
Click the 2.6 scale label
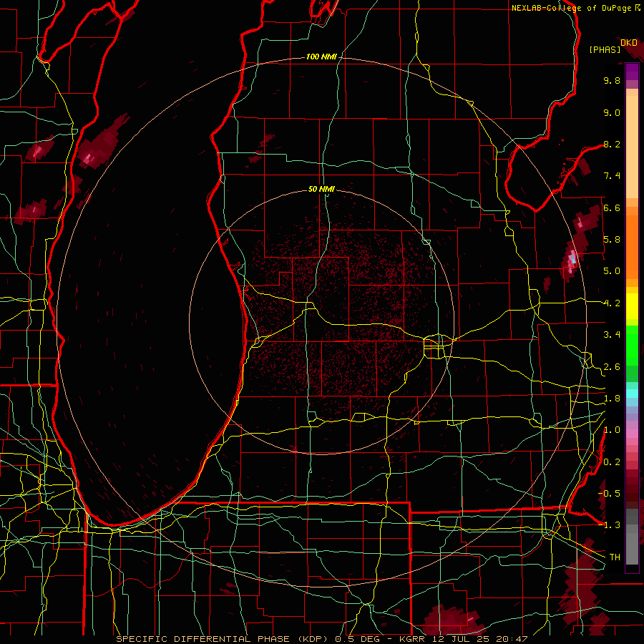pos(612,367)
